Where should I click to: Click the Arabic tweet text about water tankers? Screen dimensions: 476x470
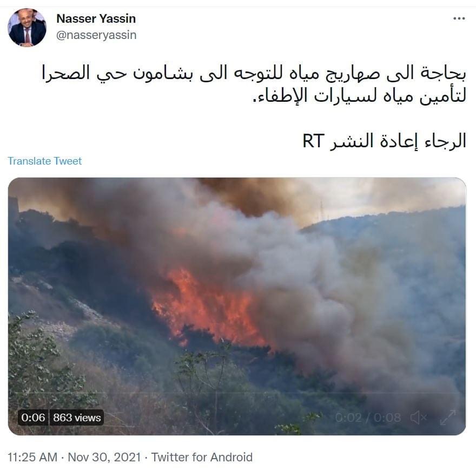click(254, 84)
